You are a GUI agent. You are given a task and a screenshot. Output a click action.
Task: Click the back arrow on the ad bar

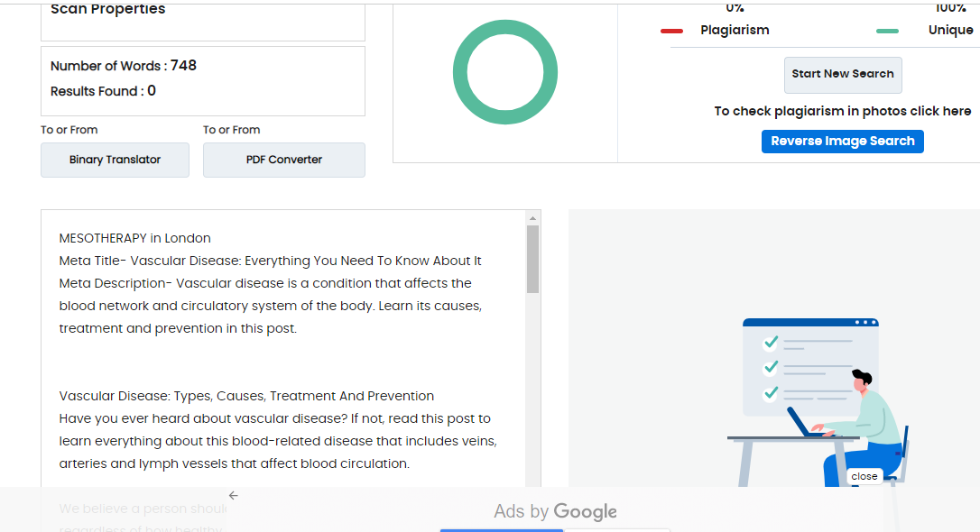coord(233,495)
